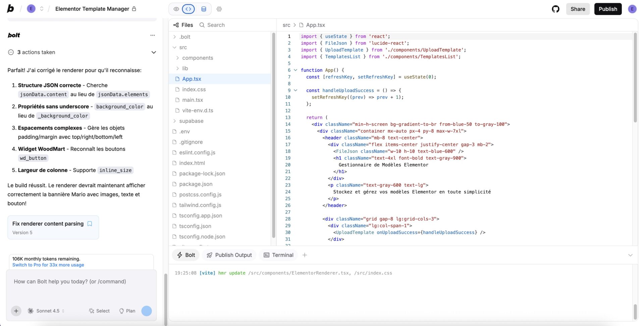This screenshot has width=644, height=326.
Task: Switch to the code editor view
Action: click(188, 9)
